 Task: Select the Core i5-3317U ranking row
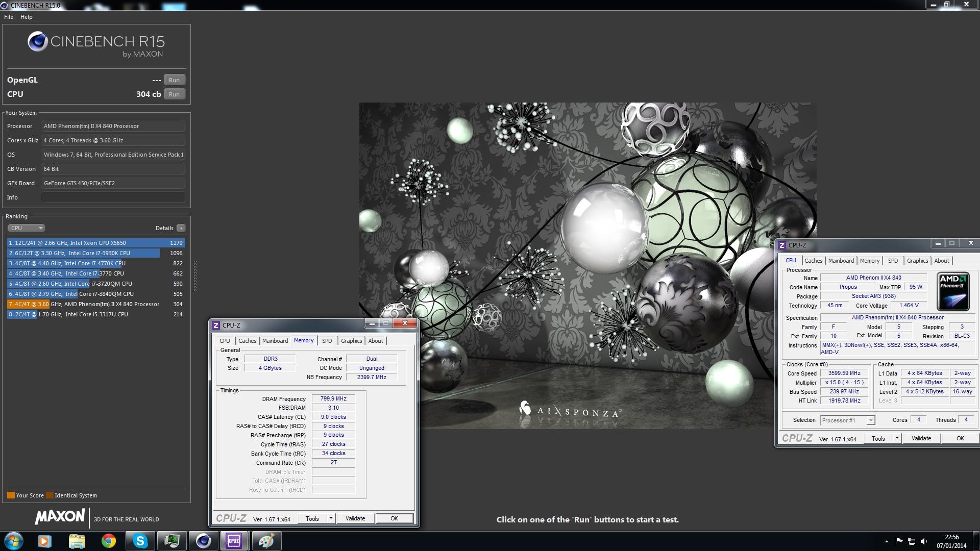point(95,314)
